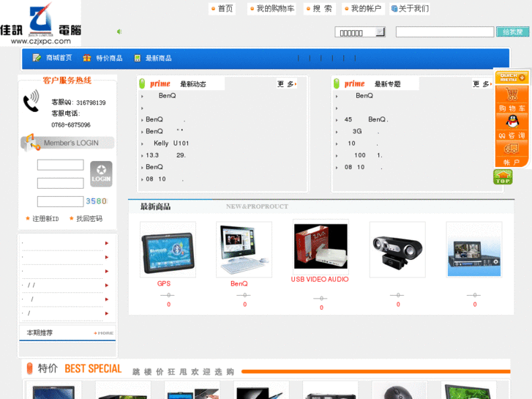
Task: Click 更多 in 最新动态 panel
Action: tap(287, 83)
